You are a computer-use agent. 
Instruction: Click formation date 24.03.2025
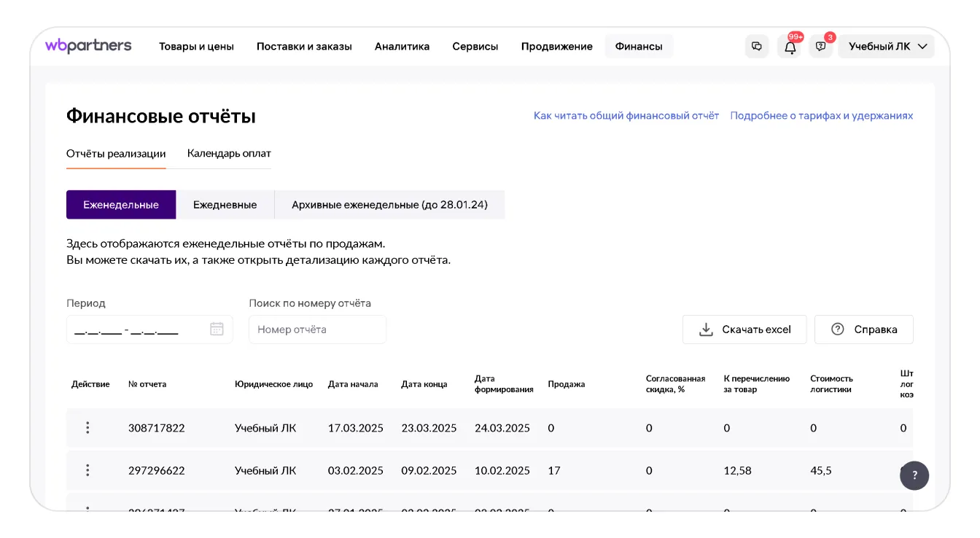(502, 428)
